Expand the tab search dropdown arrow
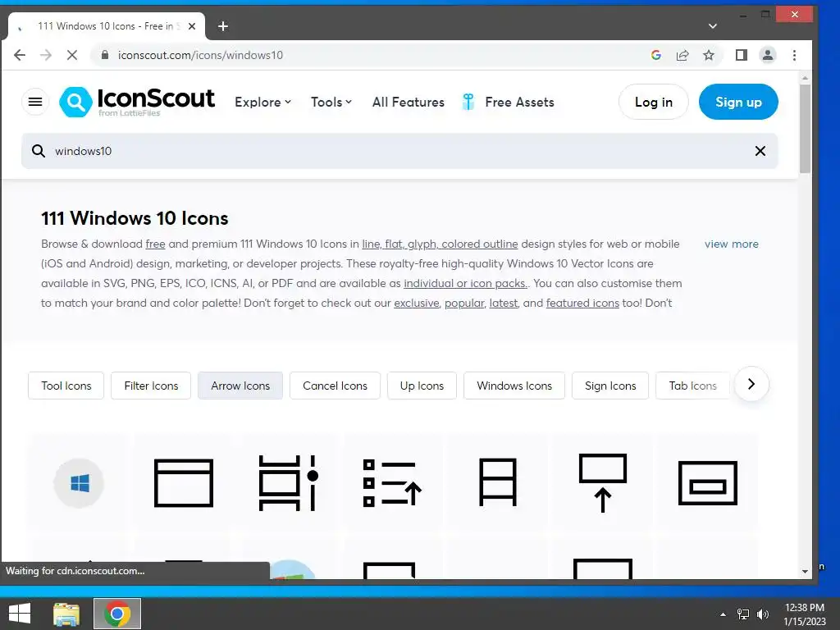 713,26
